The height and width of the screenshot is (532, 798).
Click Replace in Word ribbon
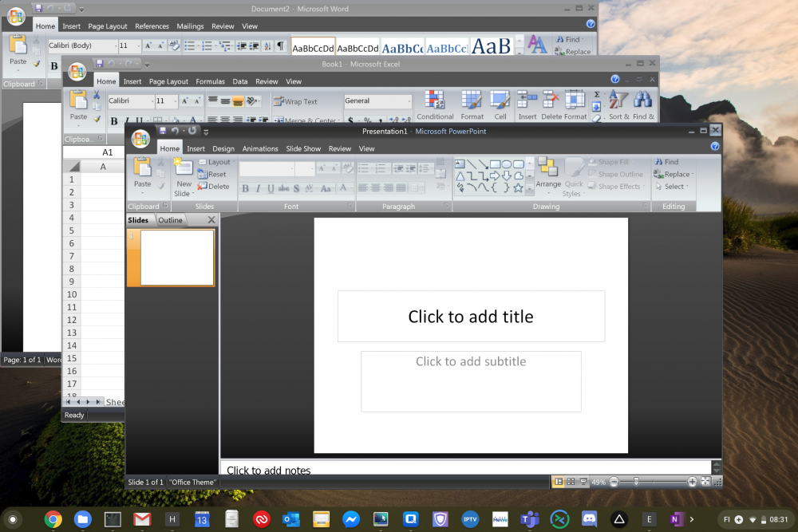pyautogui.click(x=573, y=51)
